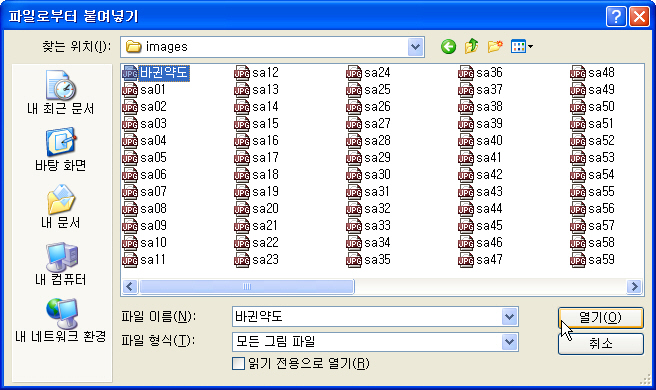
Task: Open 내 문서 in places bar
Action: pyautogui.click(x=61, y=206)
